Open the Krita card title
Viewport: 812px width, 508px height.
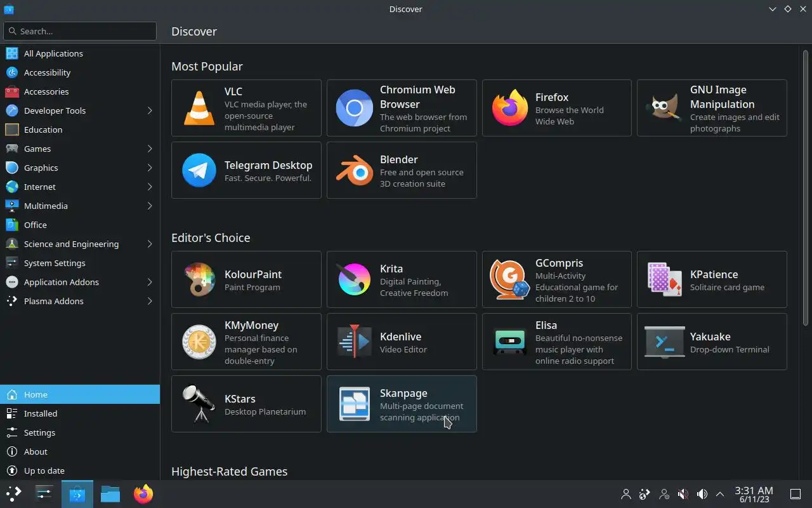point(391,269)
